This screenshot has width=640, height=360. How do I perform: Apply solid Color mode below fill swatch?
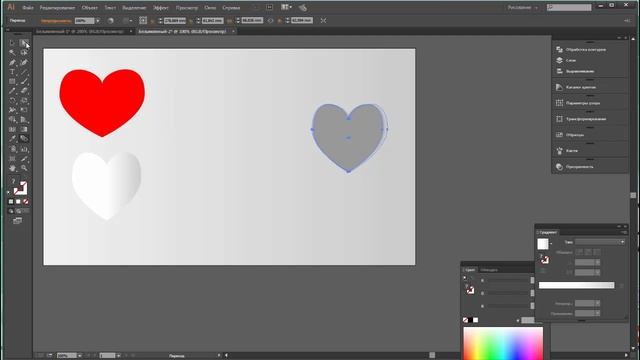pos(11,202)
